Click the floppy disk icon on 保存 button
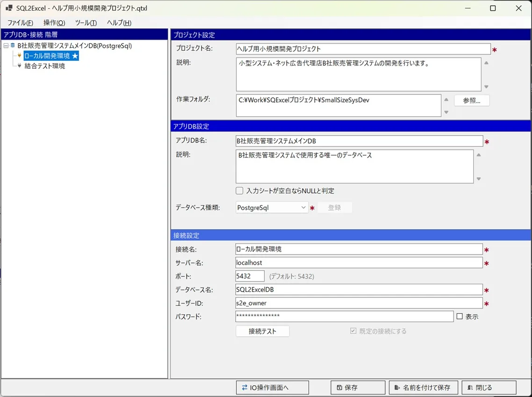Image resolution: width=532 pixels, height=397 pixels. point(339,387)
